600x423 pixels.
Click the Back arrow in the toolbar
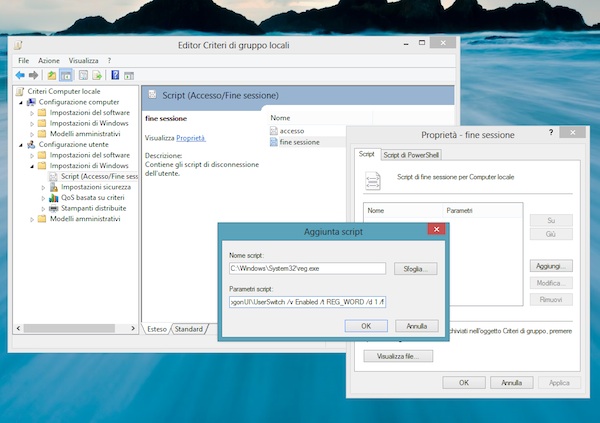coord(21,75)
